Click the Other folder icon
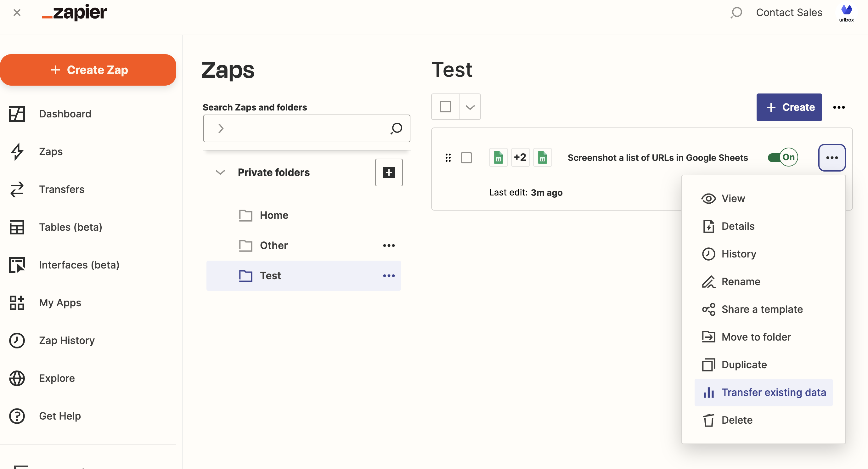 point(246,245)
